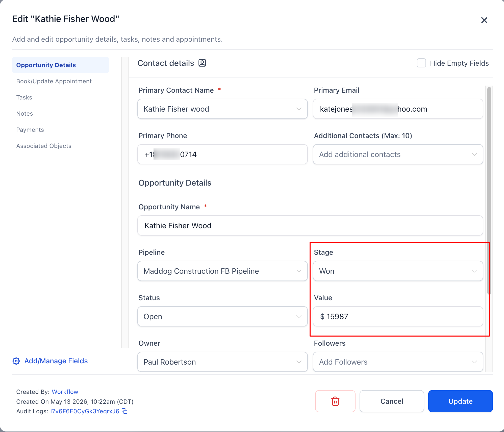Click the red trash delete icon
This screenshot has width=504, height=432.
point(335,401)
